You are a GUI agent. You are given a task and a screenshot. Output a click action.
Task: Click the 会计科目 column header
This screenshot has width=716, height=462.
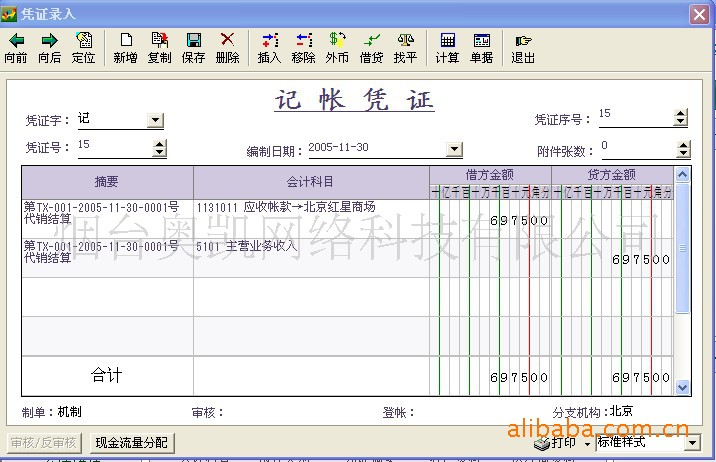tap(311, 182)
